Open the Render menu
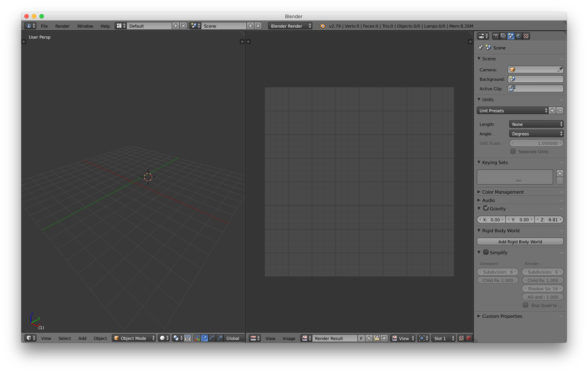Screen dimensions: 588x373 tap(62, 26)
